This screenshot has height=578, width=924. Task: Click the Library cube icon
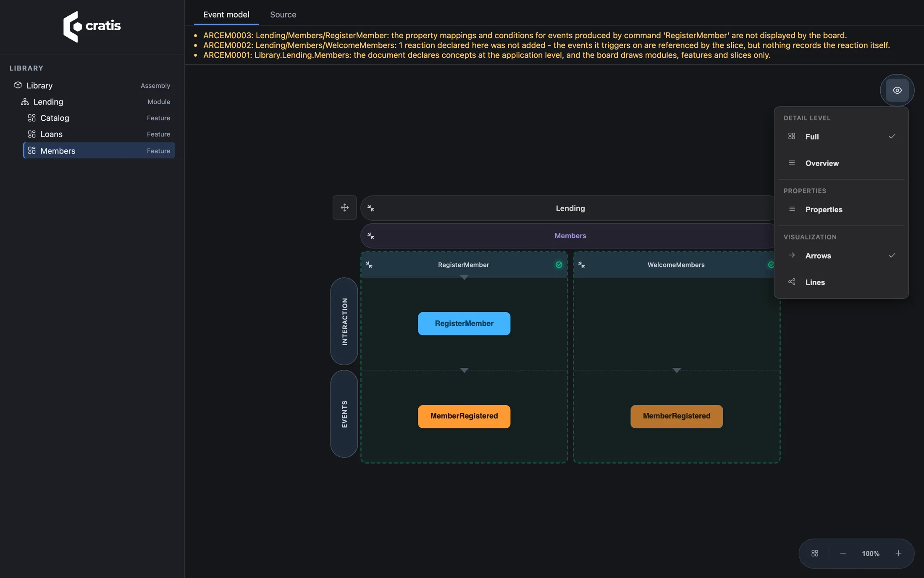18,85
